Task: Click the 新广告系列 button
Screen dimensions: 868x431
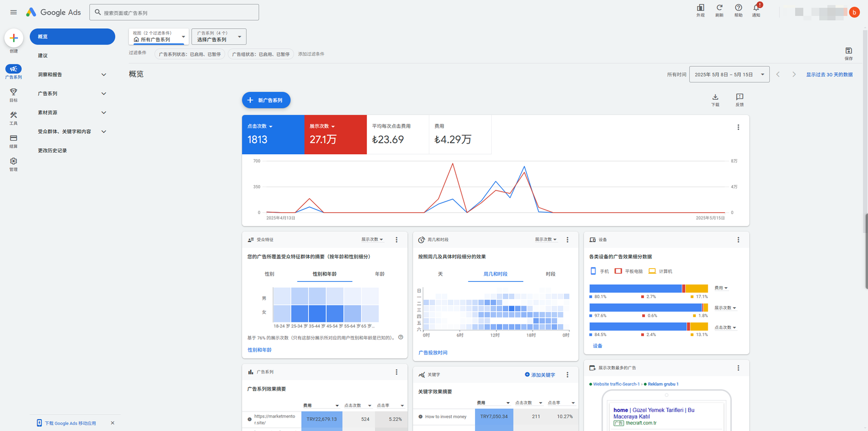Action: click(266, 100)
